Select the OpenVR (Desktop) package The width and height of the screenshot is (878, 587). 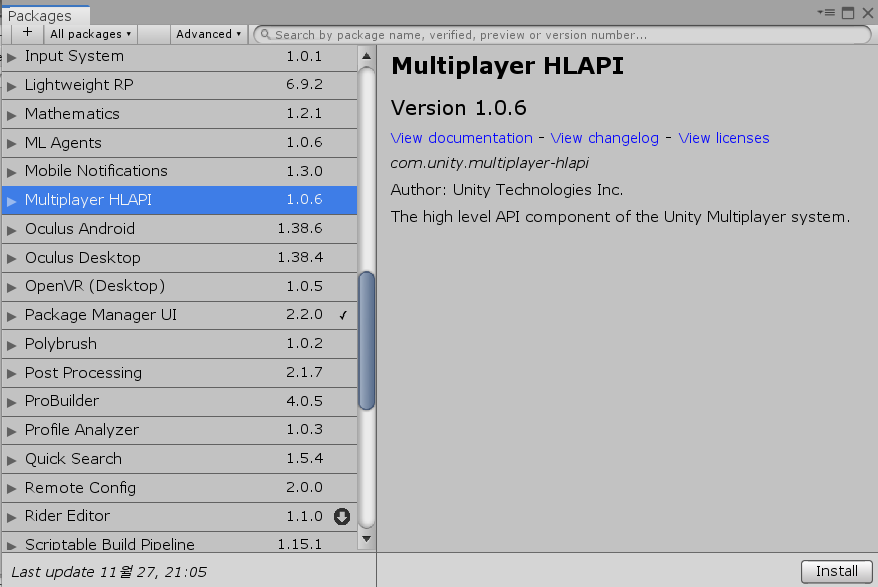(x=179, y=287)
